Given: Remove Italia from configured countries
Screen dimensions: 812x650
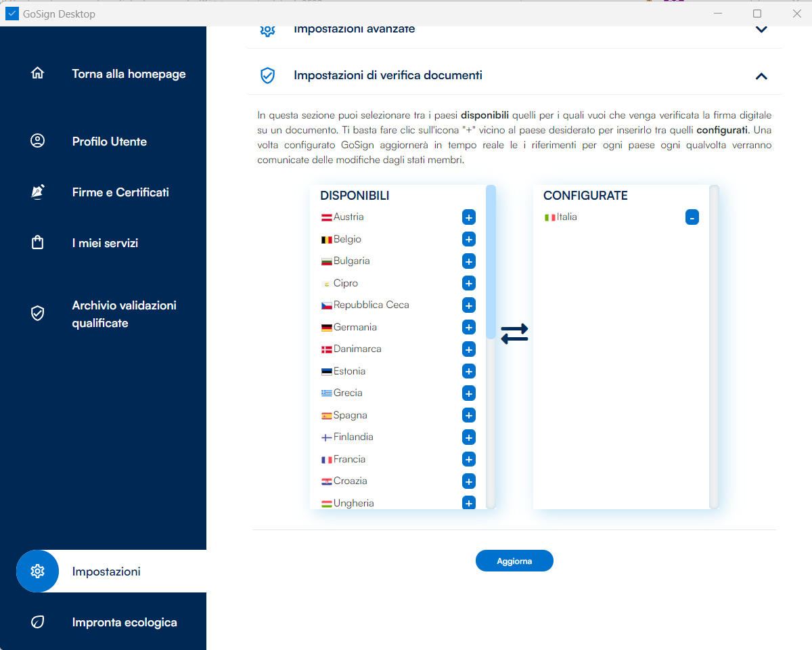Looking at the screenshot, I should pyautogui.click(x=692, y=217).
